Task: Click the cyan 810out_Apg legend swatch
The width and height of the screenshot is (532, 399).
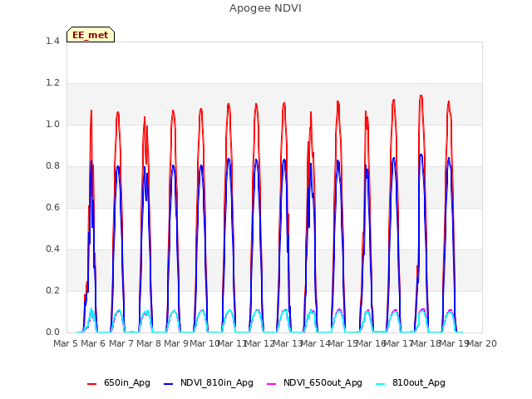Action: coord(381,384)
